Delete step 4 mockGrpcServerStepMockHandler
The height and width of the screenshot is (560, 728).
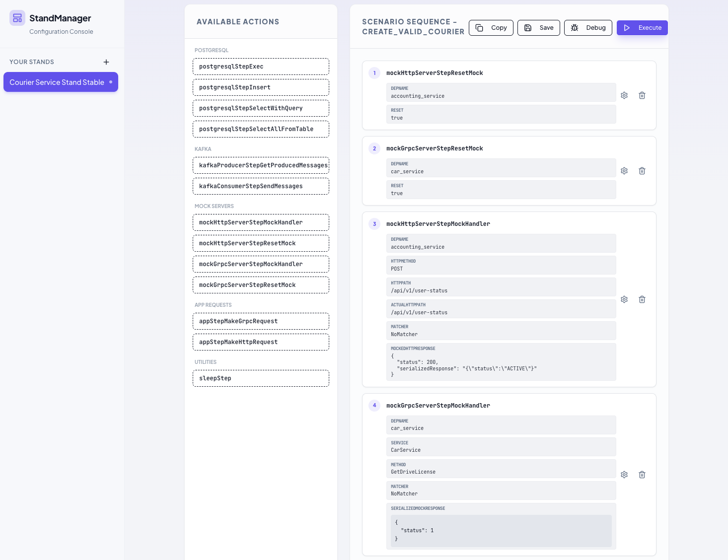coord(642,475)
